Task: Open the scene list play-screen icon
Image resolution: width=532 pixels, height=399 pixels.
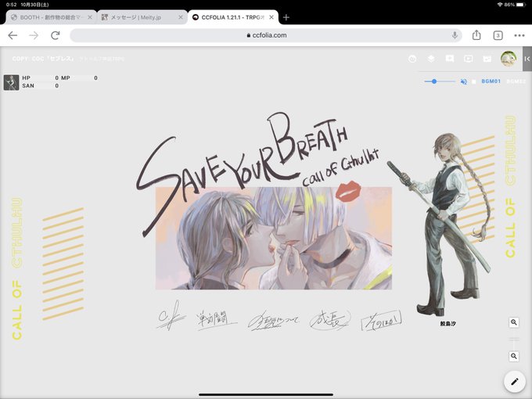Action: coord(468,59)
